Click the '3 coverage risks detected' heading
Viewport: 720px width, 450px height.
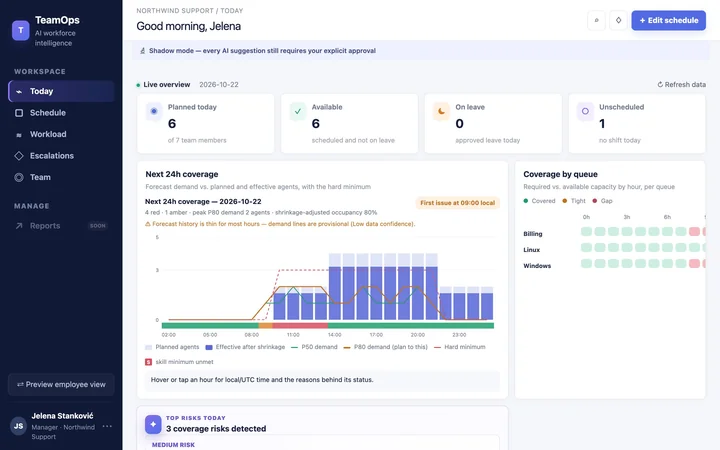[x=216, y=428]
